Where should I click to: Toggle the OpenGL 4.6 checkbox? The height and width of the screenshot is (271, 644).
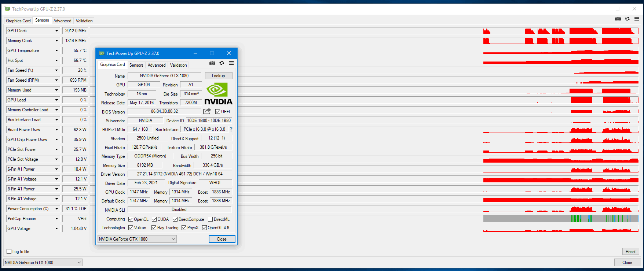tap(205, 228)
